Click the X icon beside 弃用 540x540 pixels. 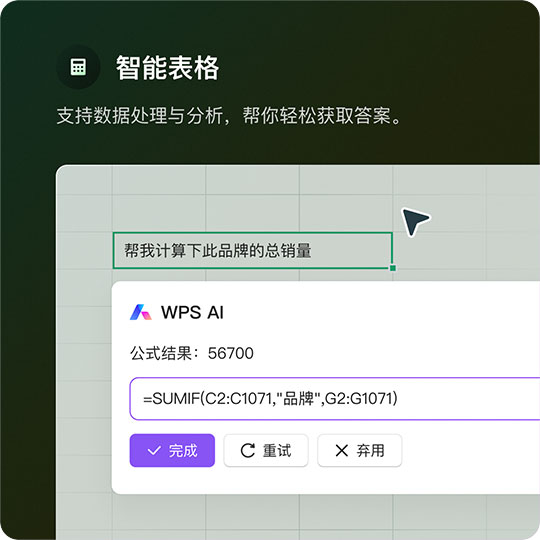point(341,450)
